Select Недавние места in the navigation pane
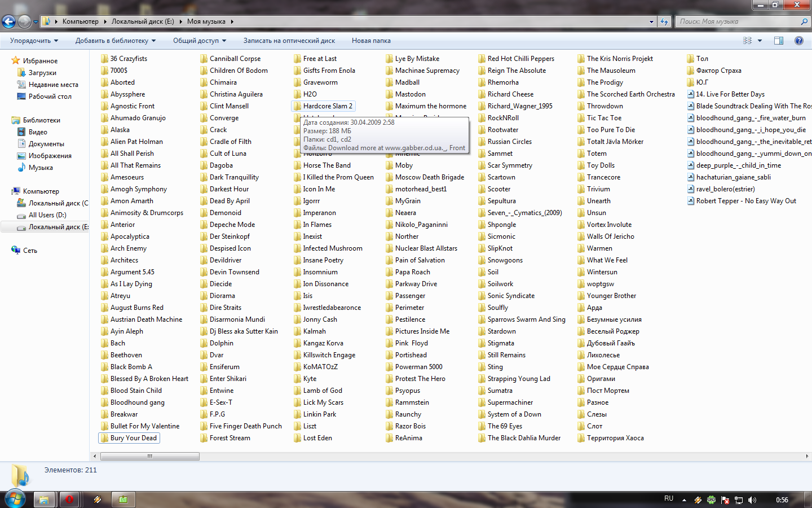This screenshot has width=812, height=508. pyautogui.click(x=53, y=85)
